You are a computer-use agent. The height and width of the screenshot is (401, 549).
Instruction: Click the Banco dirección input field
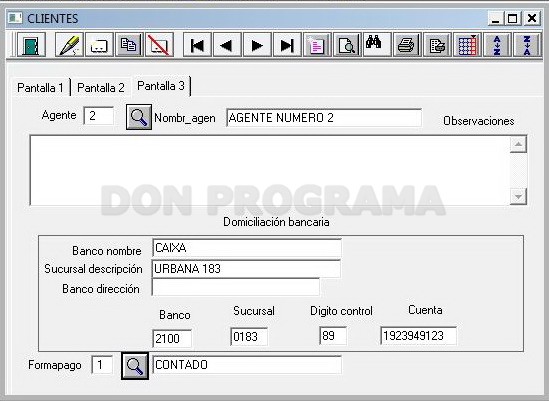coord(236,288)
